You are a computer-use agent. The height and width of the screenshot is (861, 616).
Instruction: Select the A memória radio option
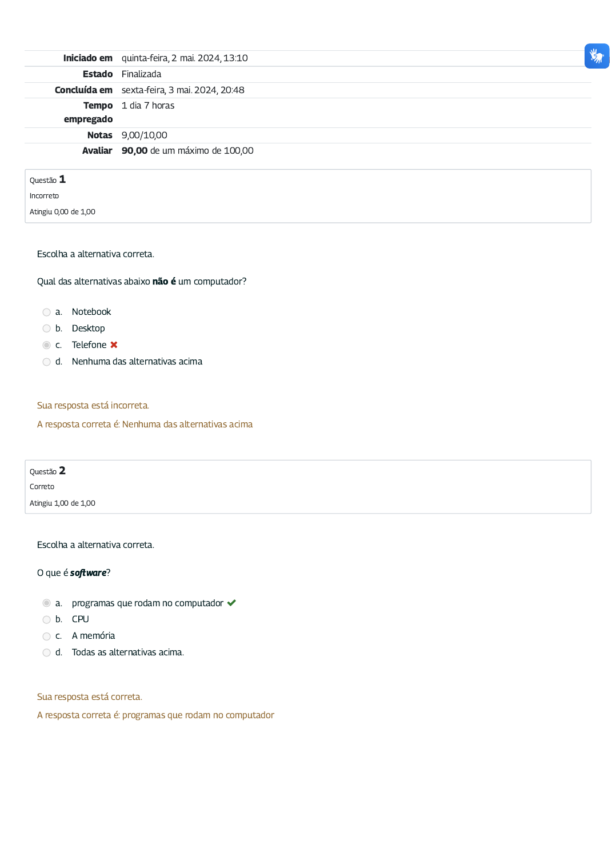(x=47, y=636)
